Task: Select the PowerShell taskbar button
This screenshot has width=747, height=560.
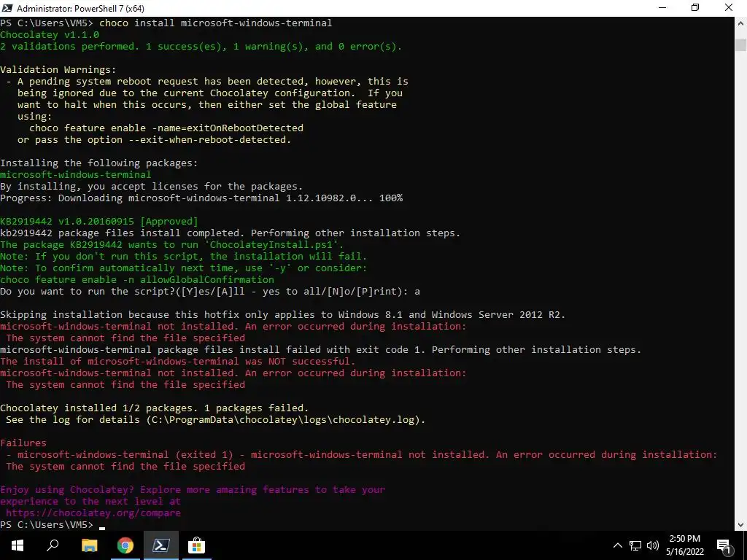Action: (160, 545)
